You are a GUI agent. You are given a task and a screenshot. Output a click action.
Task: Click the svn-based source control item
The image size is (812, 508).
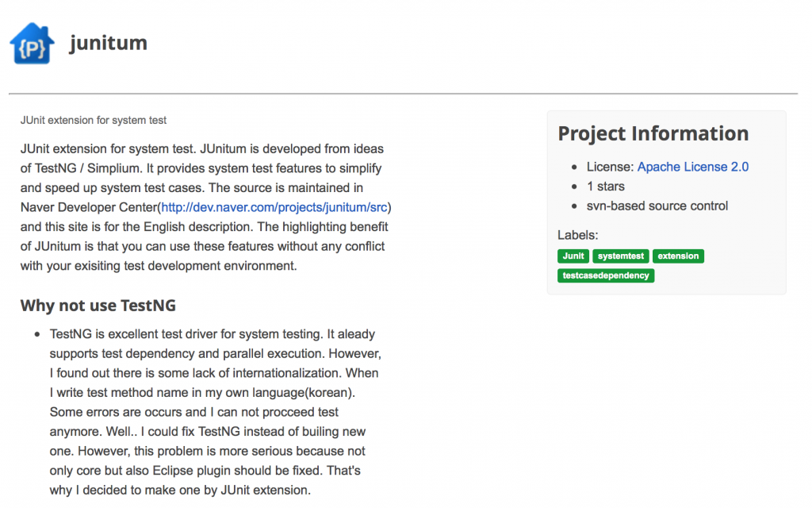pos(657,206)
